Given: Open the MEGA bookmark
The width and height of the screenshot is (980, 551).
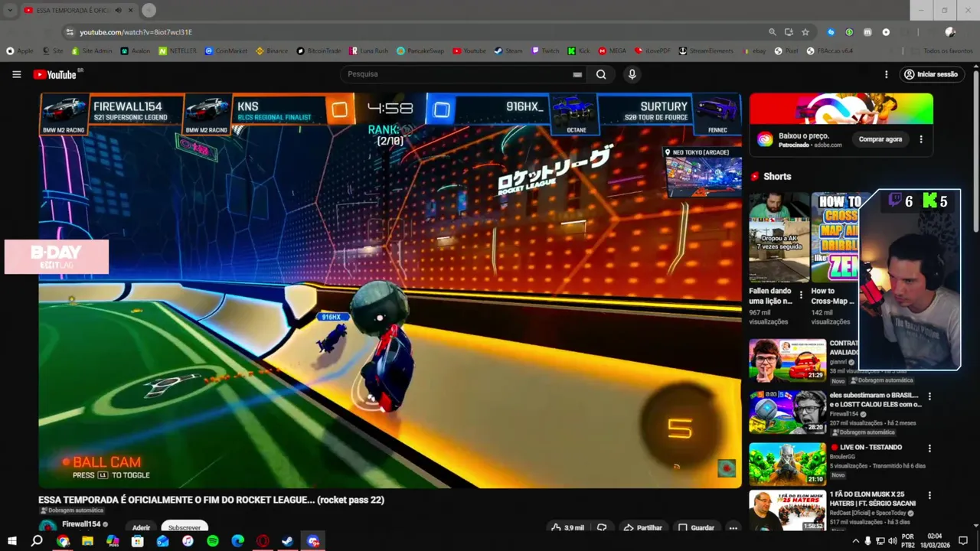Looking at the screenshot, I should coord(612,51).
